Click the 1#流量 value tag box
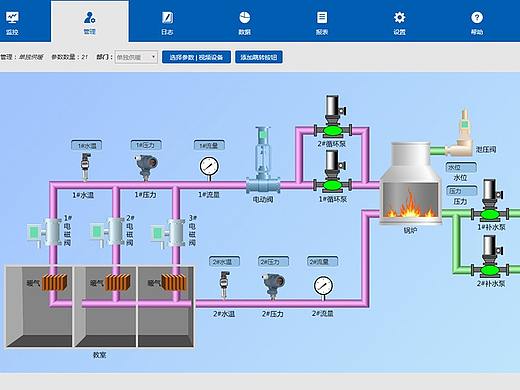The image size is (520, 390). click(x=209, y=145)
